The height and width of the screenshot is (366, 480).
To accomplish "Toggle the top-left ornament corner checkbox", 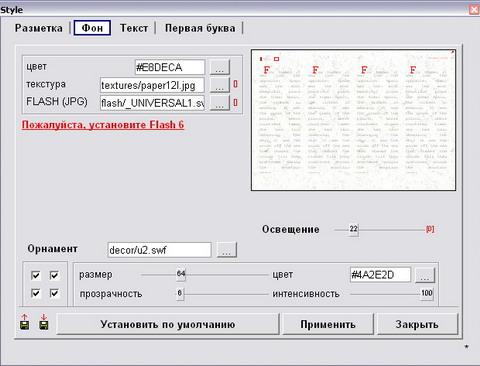I will (x=35, y=275).
